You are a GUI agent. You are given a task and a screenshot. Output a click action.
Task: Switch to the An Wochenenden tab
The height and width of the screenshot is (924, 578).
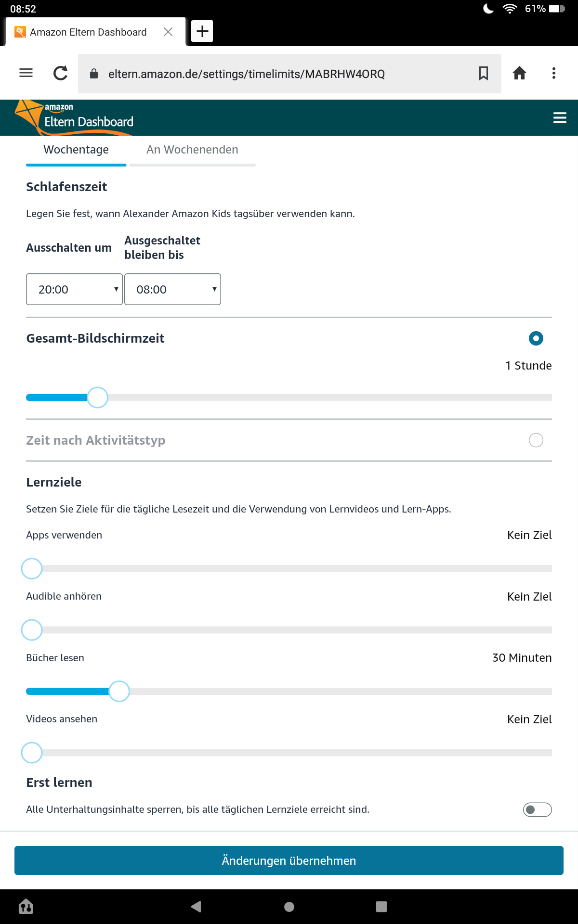click(x=192, y=150)
